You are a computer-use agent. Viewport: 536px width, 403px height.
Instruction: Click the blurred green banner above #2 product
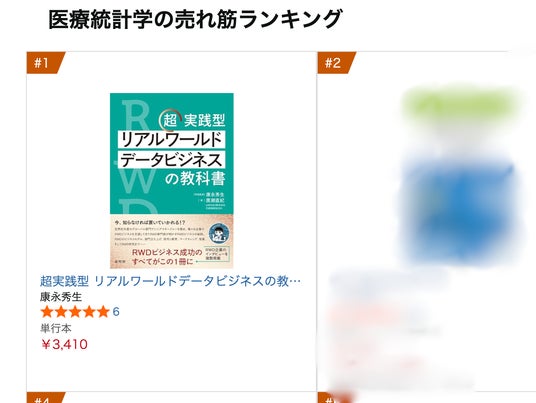tap(461, 104)
